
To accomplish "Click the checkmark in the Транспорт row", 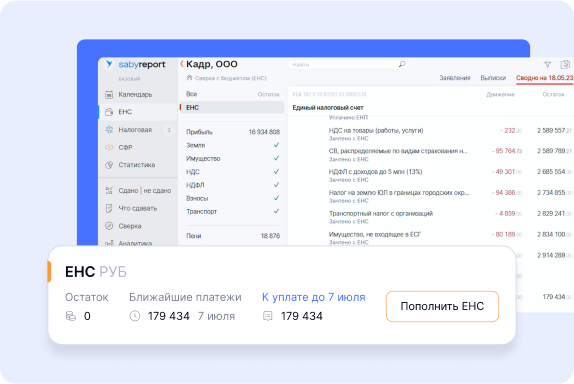I will pyautogui.click(x=276, y=211).
